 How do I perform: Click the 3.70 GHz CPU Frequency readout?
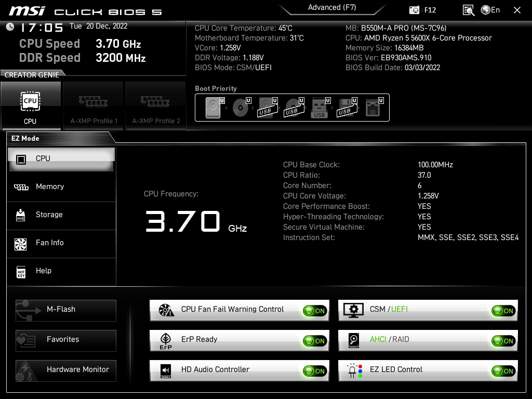point(196,221)
